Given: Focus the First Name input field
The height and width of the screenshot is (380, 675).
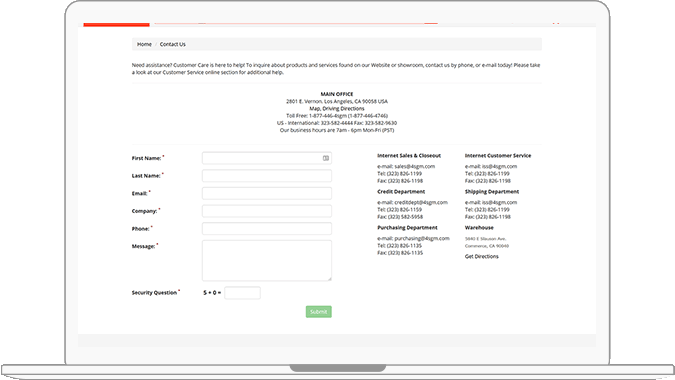Looking at the screenshot, I should (267, 158).
